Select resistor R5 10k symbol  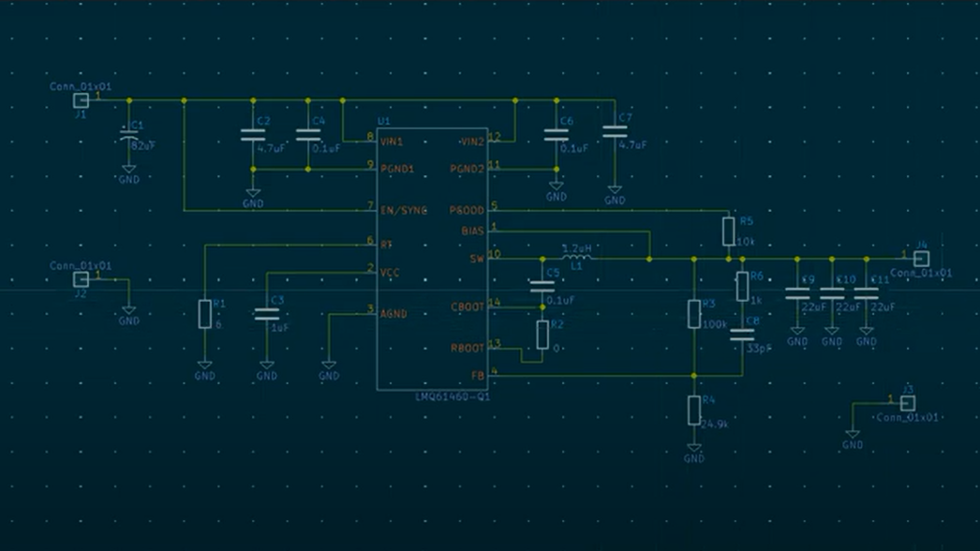728,231
